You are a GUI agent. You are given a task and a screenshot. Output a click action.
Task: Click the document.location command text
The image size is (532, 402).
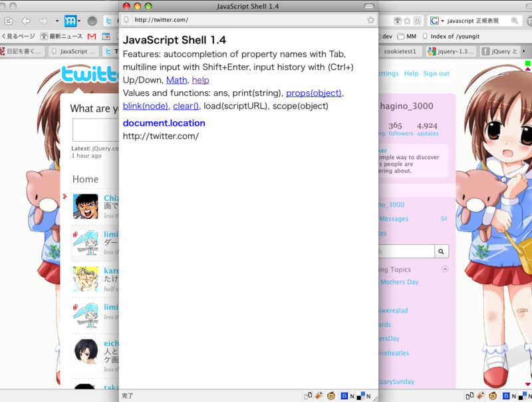(x=164, y=123)
